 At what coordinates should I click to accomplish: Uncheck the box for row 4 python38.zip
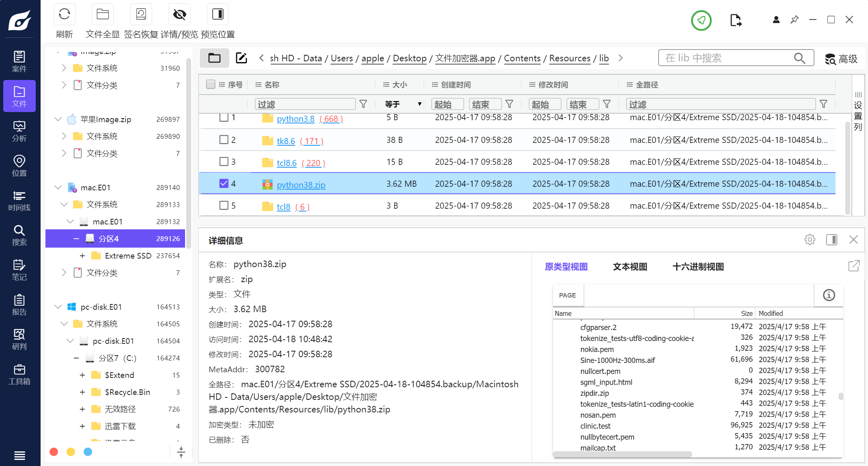click(x=224, y=183)
